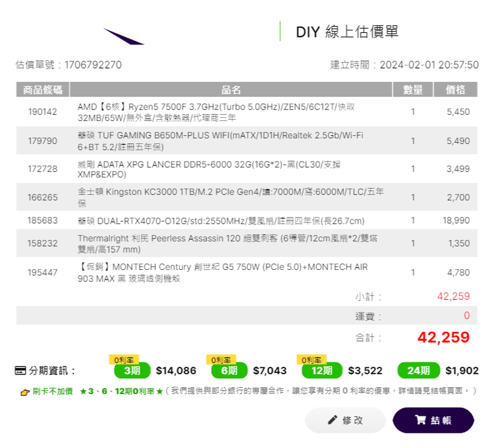Viewport: 494px width, 448px height.
Task: Click the quote number 1706792270
Action: click(x=93, y=65)
